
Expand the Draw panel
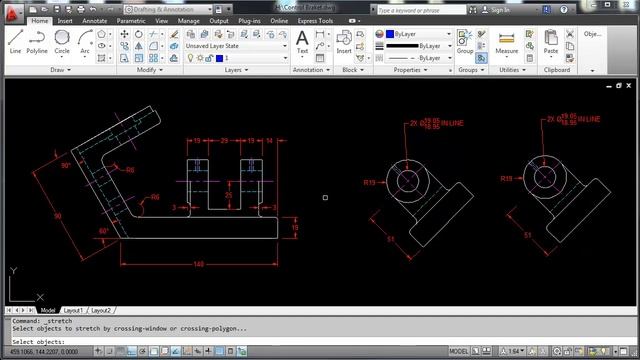pyautogui.click(x=60, y=70)
